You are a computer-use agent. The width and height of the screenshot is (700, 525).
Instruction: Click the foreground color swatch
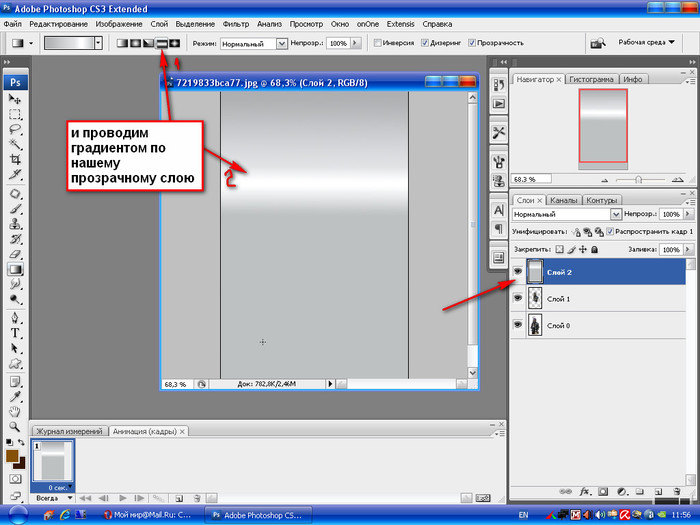click(x=12, y=456)
